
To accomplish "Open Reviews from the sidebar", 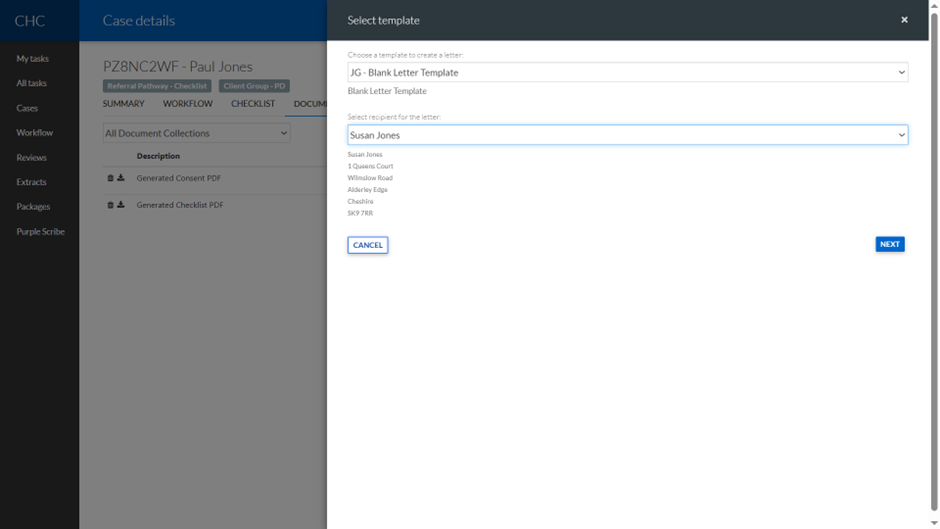I will pyautogui.click(x=31, y=157).
